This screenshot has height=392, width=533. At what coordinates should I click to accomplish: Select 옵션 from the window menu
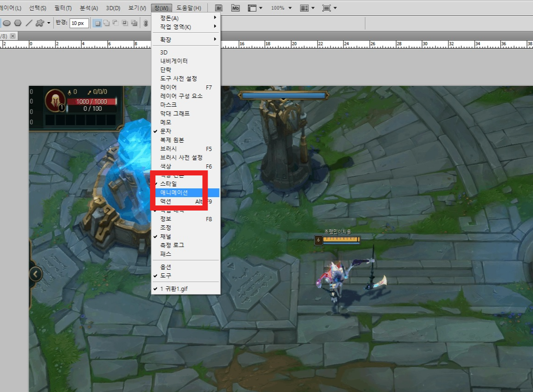(x=186, y=267)
